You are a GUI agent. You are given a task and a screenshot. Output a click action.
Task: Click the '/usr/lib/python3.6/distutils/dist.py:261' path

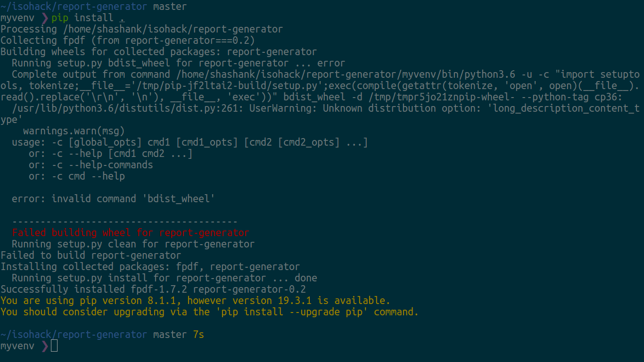coord(128,108)
